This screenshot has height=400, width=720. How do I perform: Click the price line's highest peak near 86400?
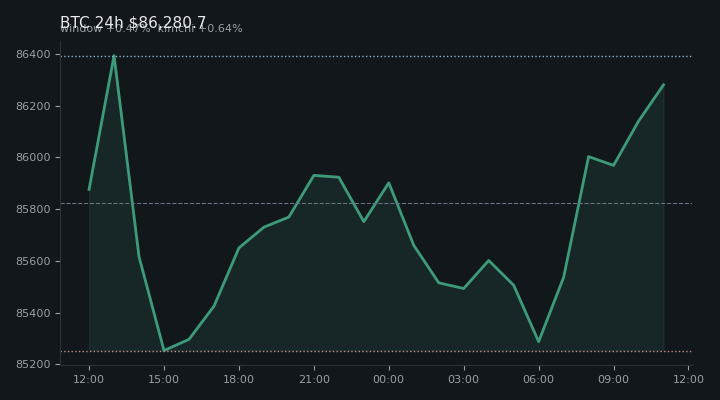pos(114,56)
